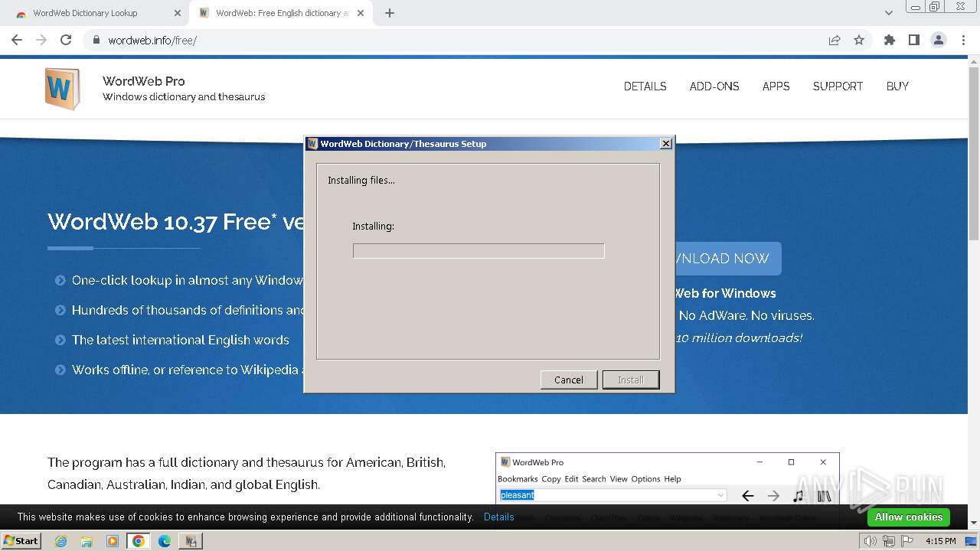Share this page via the share icon
The height and width of the screenshot is (551, 980).
click(835, 40)
